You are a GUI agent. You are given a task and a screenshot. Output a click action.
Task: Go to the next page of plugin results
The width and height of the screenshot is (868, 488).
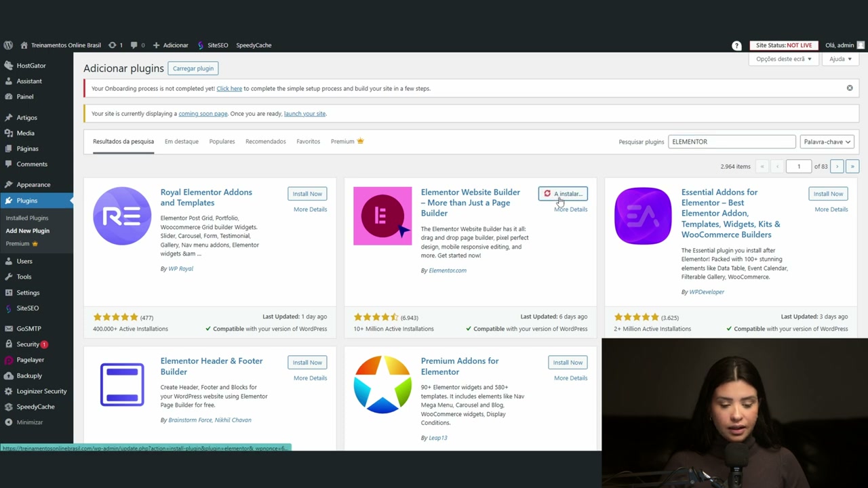point(837,167)
